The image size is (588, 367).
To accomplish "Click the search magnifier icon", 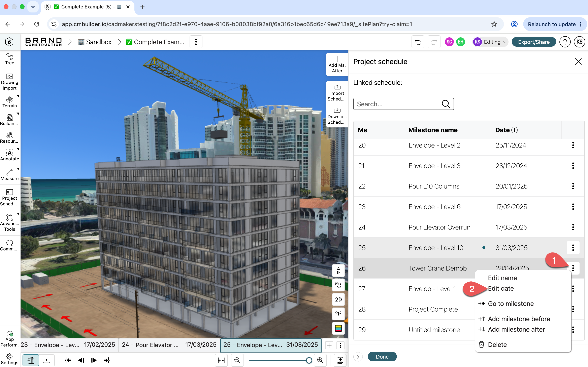I will [x=446, y=104].
